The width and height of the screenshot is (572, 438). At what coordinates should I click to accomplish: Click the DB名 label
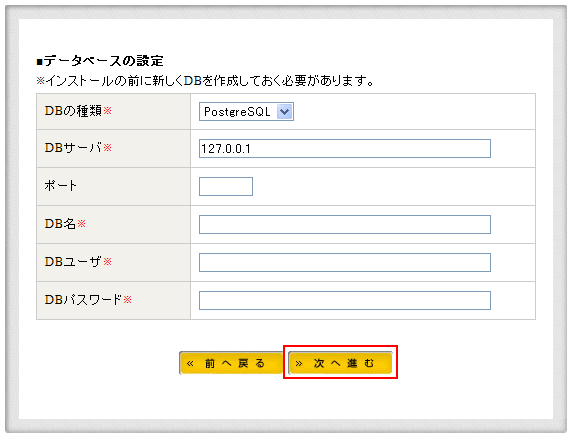pos(60,224)
